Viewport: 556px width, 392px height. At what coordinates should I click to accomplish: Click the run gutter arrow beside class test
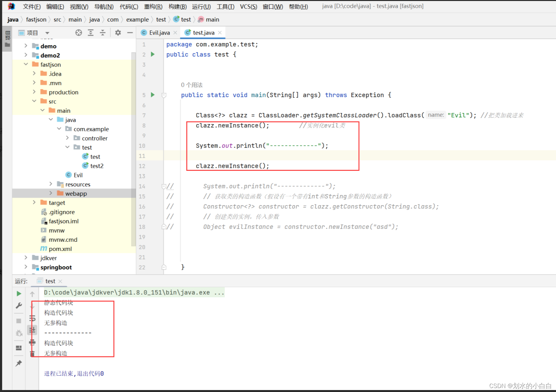tap(153, 54)
